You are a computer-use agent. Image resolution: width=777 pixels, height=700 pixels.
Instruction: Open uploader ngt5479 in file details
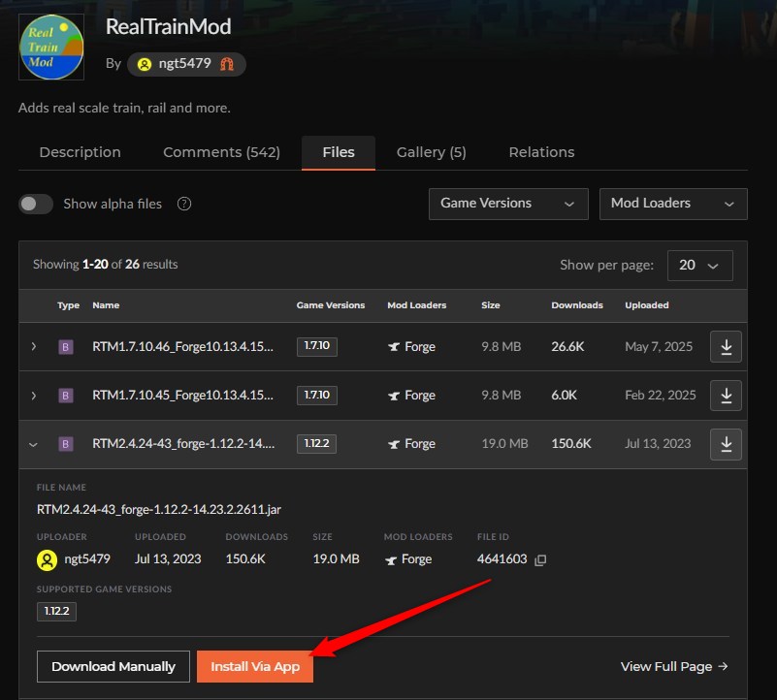[87, 559]
